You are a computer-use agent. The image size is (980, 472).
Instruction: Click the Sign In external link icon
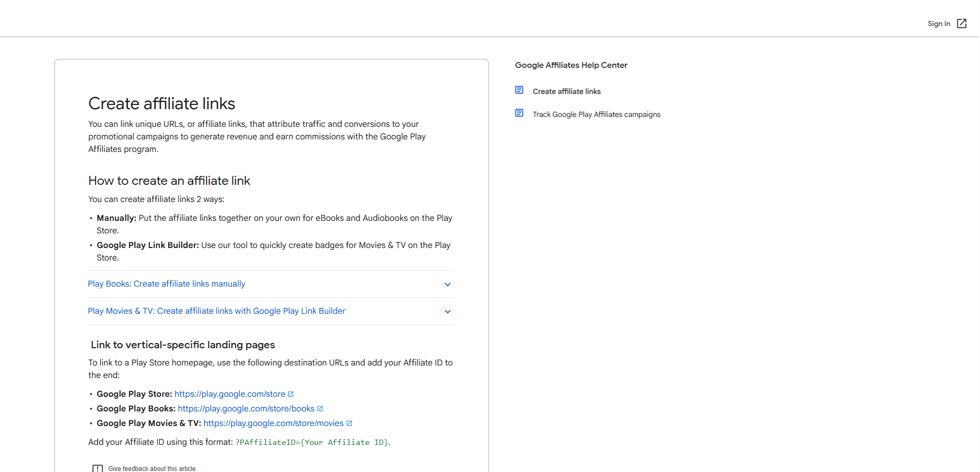(x=961, y=23)
